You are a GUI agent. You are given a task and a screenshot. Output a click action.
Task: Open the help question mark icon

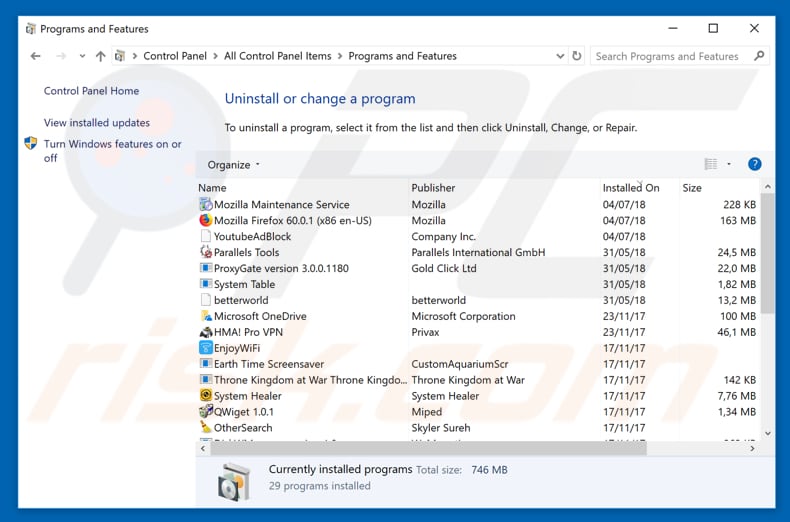click(754, 164)
